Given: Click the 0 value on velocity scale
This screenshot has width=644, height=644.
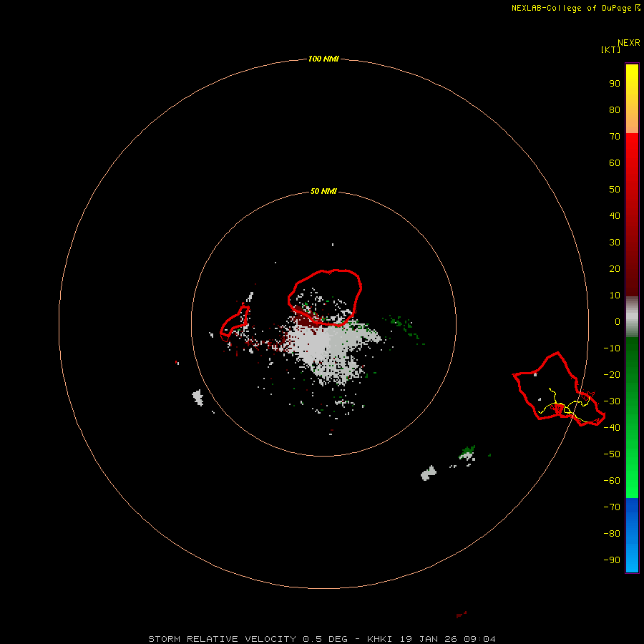Looking at the screenshot, I should (618, 322).
